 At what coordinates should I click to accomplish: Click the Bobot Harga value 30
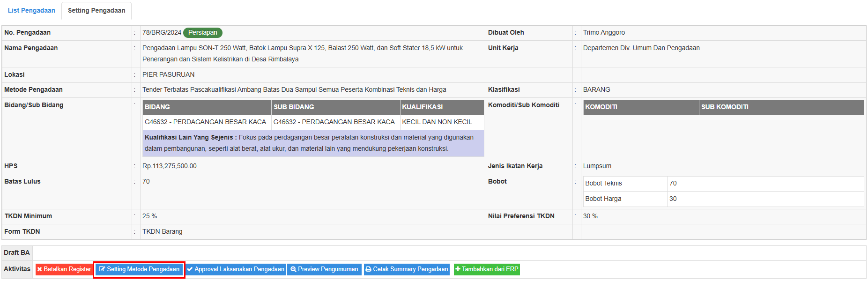pos(673,199)
